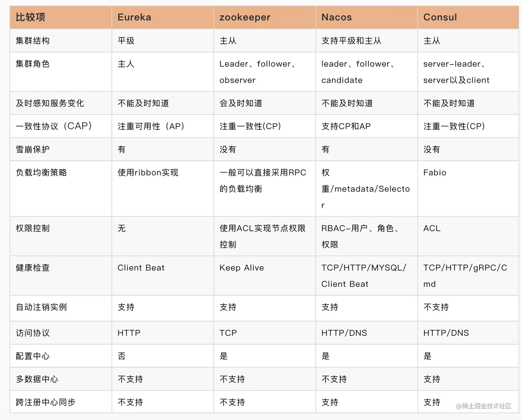Select the 比较项 header cell
The width and height of the screenshot is (522, 420).
[30, 17]
